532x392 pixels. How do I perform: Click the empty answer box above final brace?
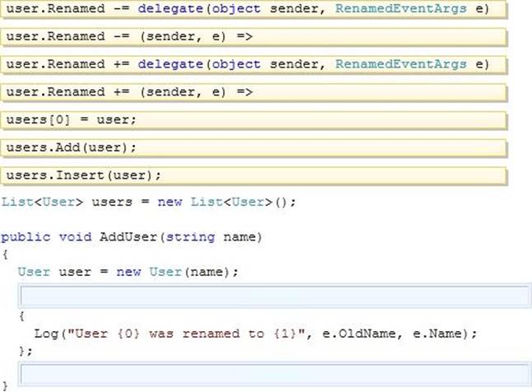pos(273,376)
